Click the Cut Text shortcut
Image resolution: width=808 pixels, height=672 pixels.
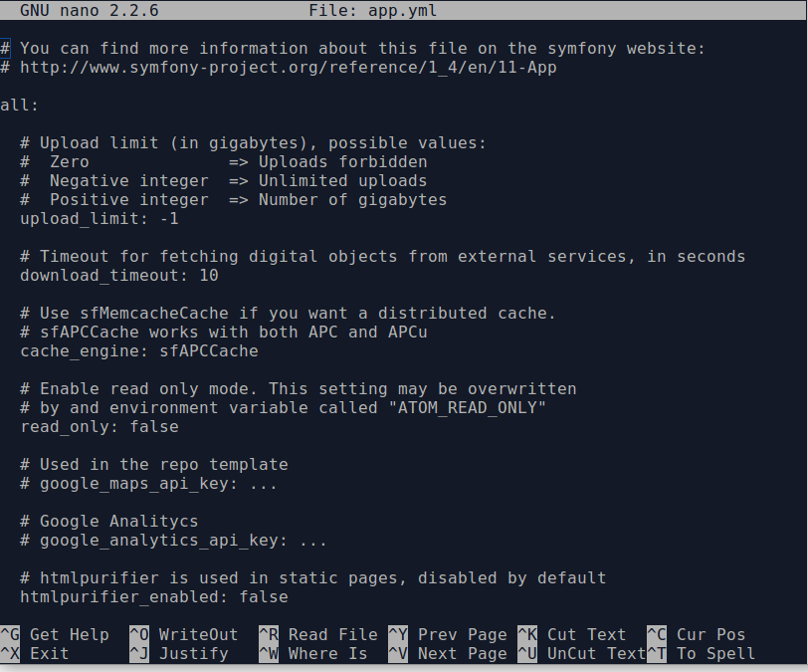[586, 634]
